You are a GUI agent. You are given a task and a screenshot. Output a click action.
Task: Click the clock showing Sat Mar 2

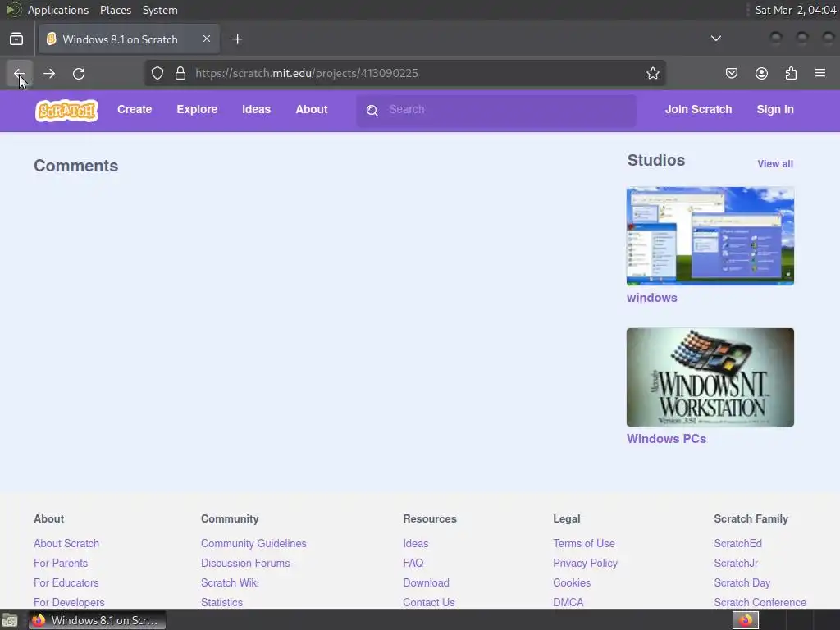(x=795, y=10)
